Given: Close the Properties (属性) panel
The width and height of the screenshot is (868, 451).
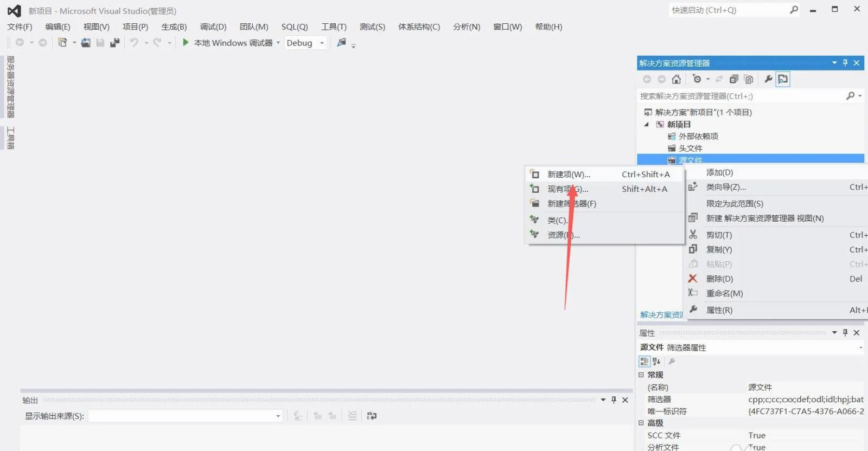Looking at the screenshot, I should coord(857,332).
